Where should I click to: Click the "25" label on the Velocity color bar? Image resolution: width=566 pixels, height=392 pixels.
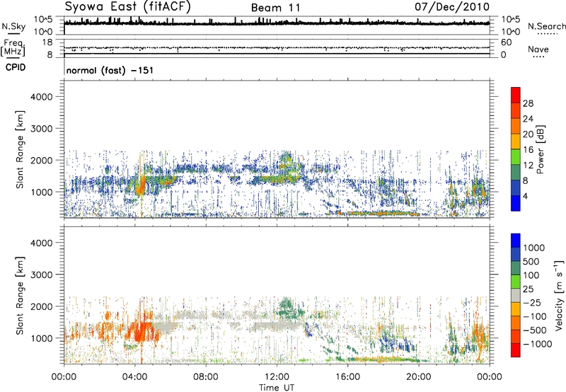click(x=528, y=289)
